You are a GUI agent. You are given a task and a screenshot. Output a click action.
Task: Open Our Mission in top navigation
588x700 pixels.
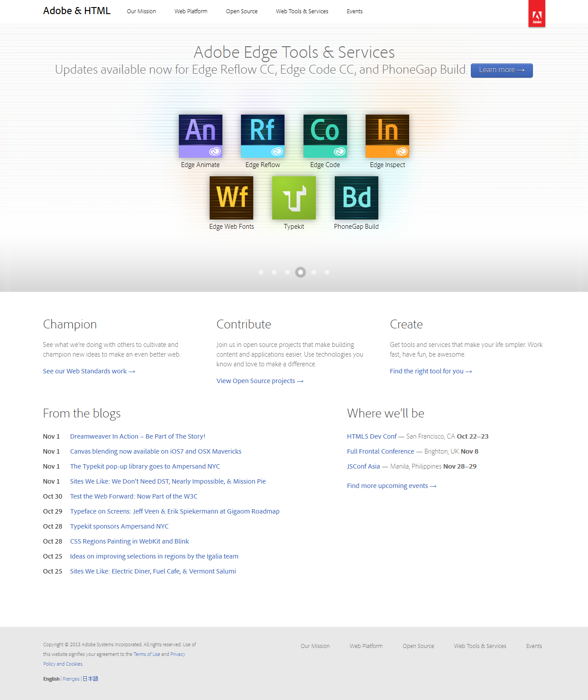point(141,11)
